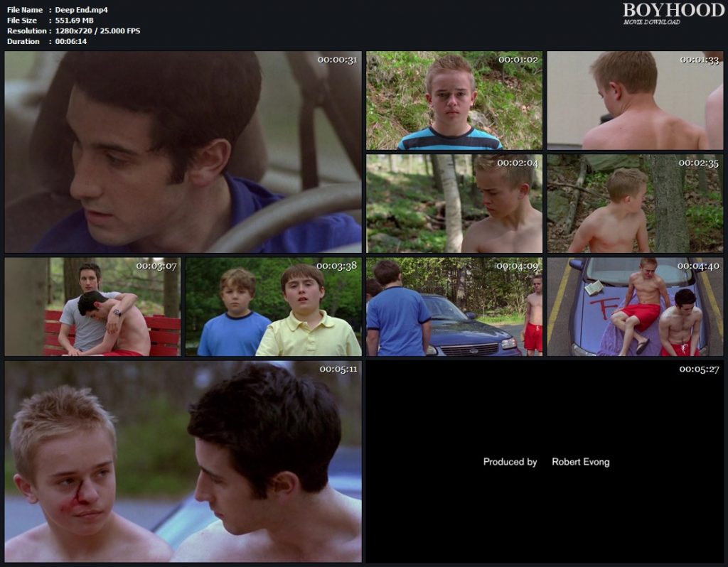
Task: Click the BOYHOOD logo
Action: 671,10
